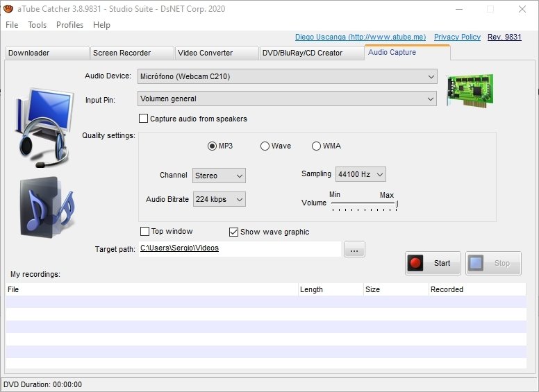Click the Volume slider handle

coord(397,204)
